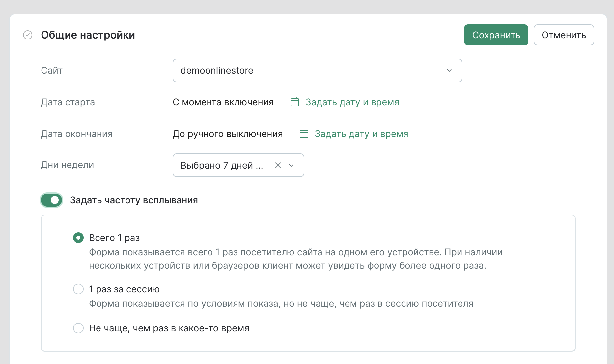This screenshot has height=364, width=614.
Task: Cancel changes with the Отменить button
Action: (x=564, y=35)
